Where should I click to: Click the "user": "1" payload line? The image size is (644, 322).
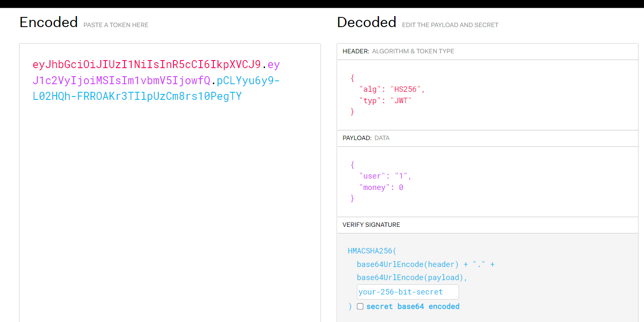pyautogui.click(x=385, y=176)
